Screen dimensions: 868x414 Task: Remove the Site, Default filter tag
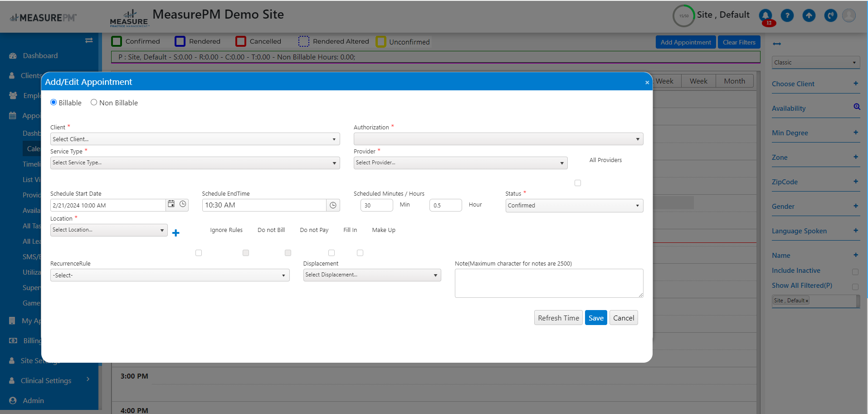(807, 301)
